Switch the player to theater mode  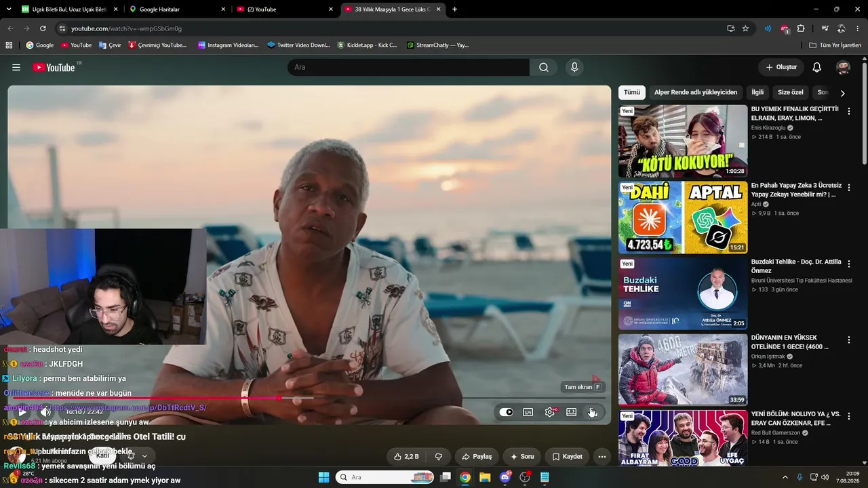click(x=572, y=412)
